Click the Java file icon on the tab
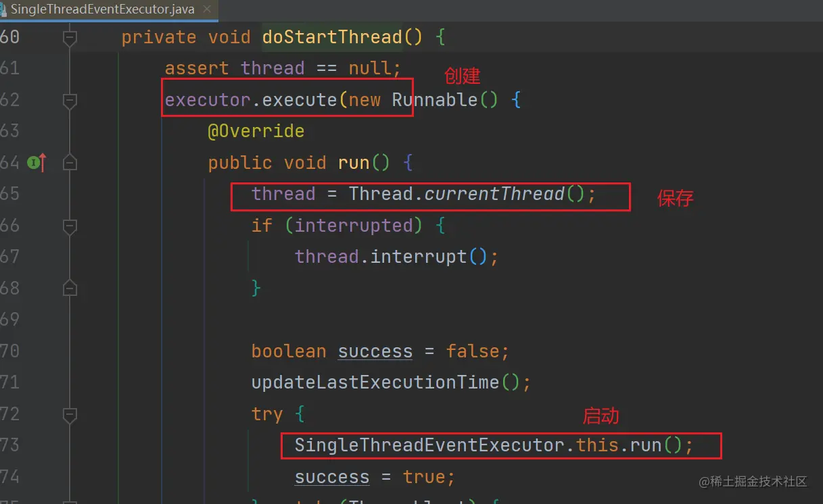Viewport: 823px width, 504px height. (x=3, y=9)
